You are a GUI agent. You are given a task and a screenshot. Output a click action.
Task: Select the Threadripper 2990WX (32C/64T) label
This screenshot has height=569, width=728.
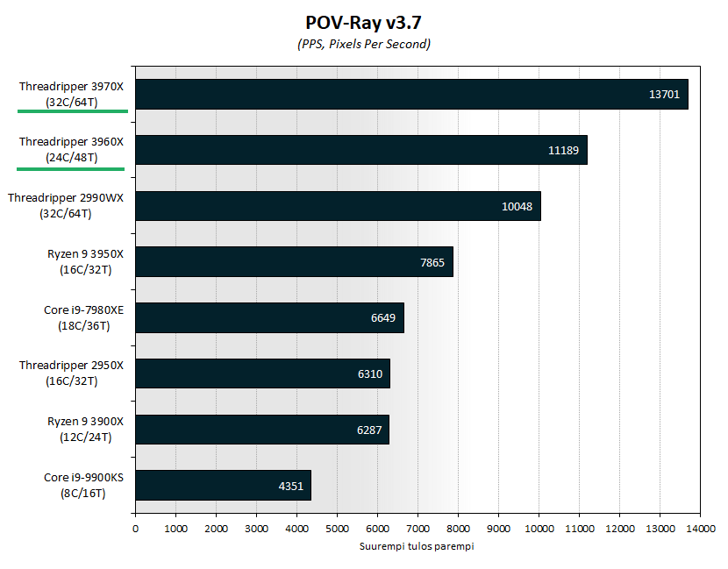pos(66,206)
